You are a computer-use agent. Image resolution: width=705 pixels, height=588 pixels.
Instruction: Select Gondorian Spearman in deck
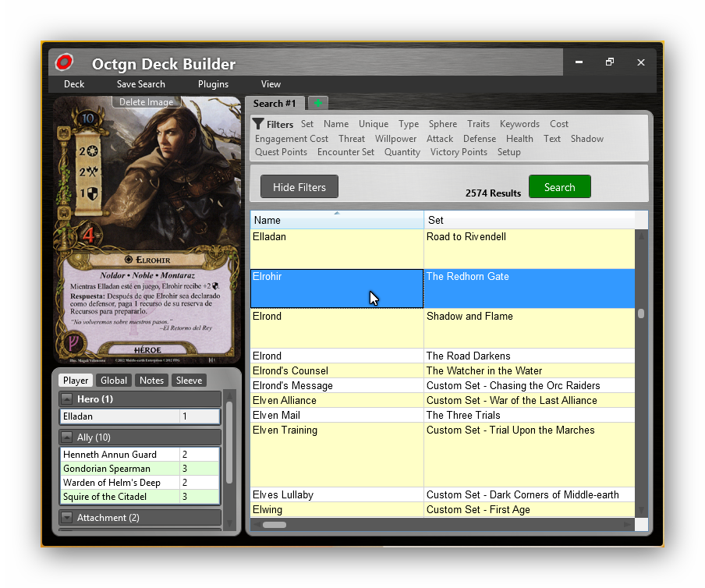pos(140,469)
